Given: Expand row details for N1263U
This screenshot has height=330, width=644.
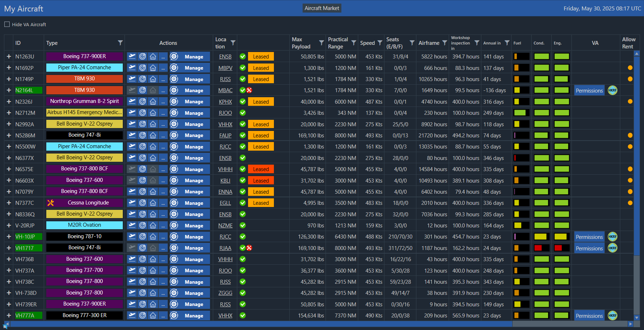Looking at the screenshot, I should 9,57.
